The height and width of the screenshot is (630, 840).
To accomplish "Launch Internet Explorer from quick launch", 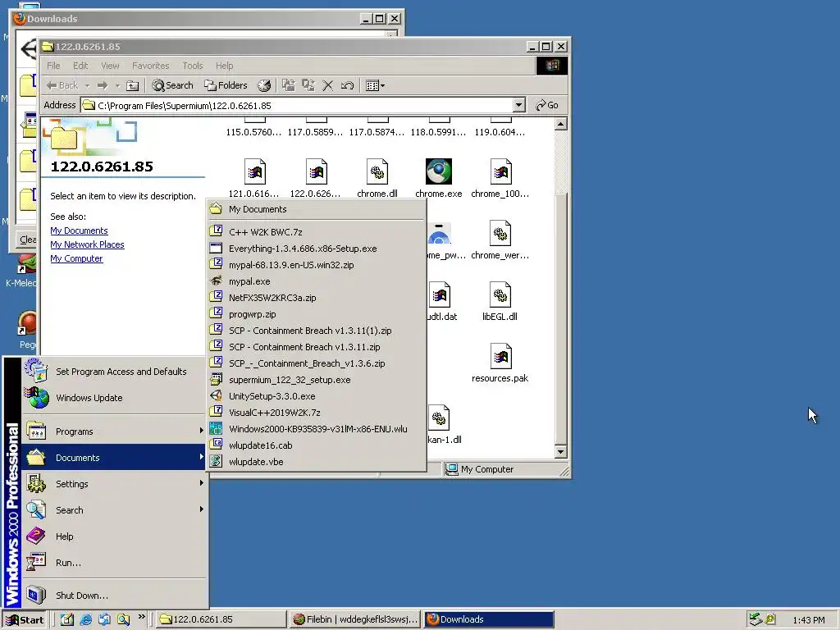I will [x=85, y=620].
